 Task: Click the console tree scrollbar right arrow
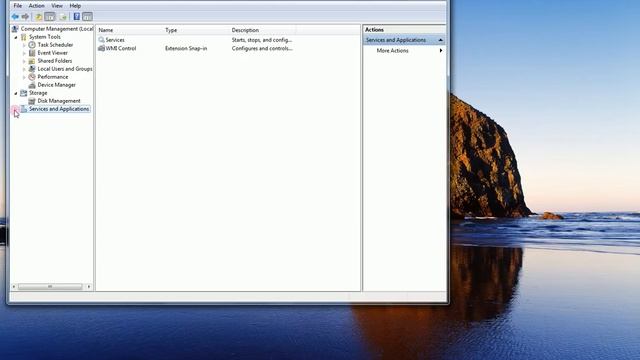click(89, 287)
